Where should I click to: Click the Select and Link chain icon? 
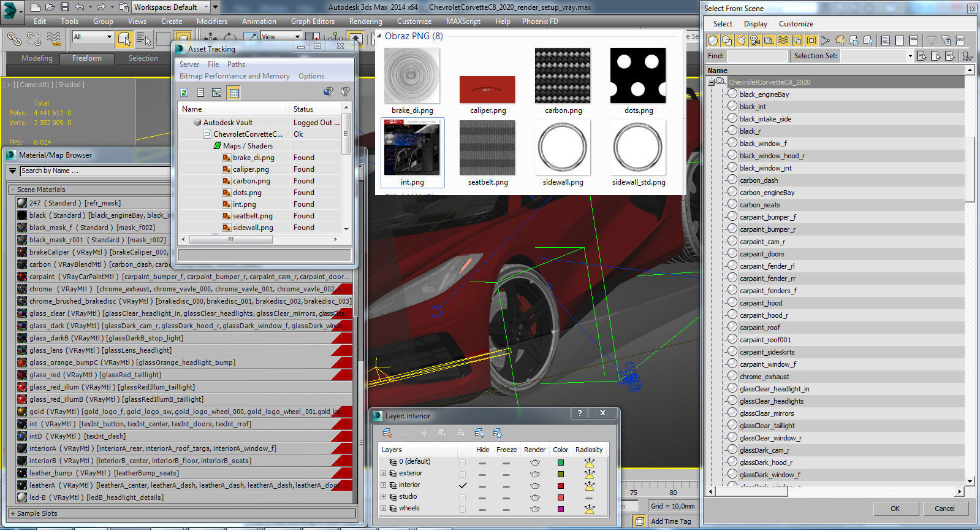pos(13,39)
